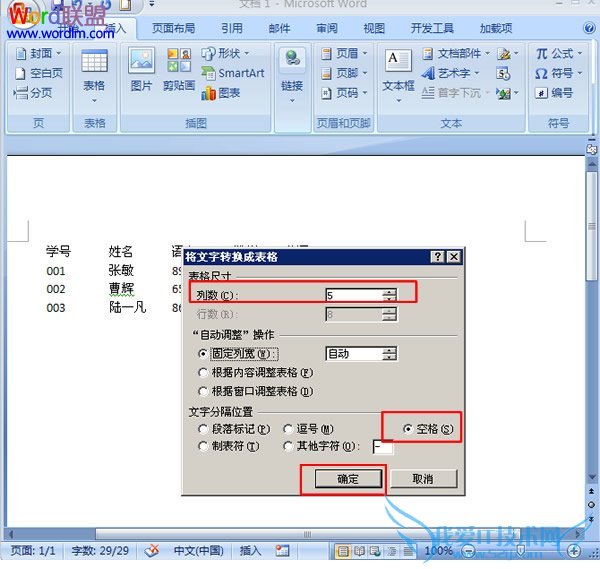Click the 字数: 29/29 word count
600x569 pixels.
100,551
